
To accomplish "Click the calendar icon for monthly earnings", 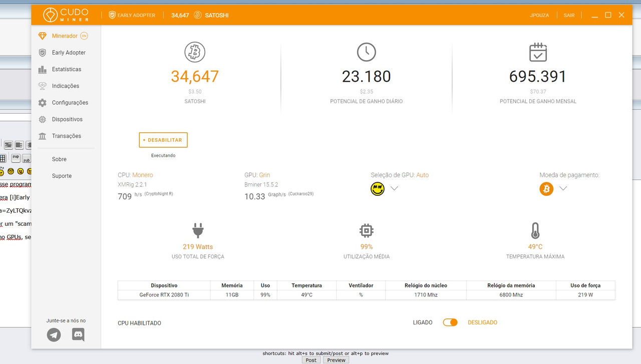I will tap(538, 52).
